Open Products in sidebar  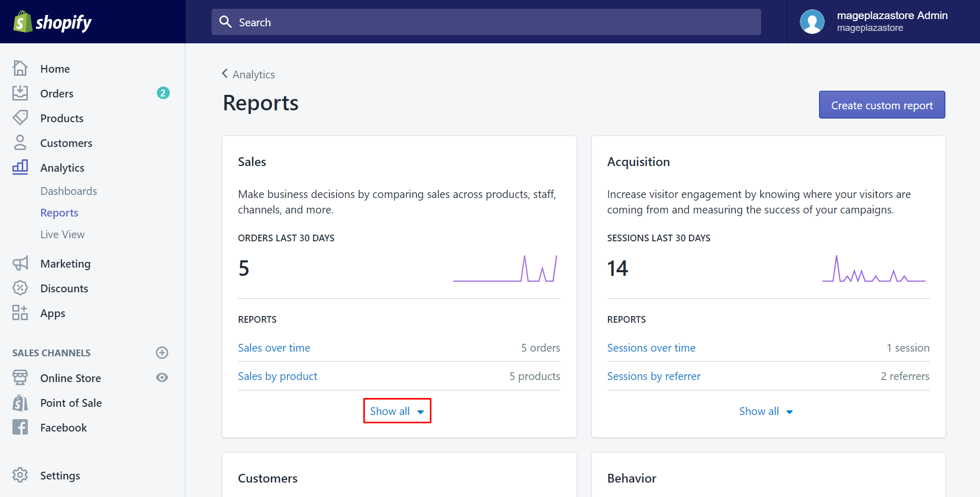[x=62, y=118]
